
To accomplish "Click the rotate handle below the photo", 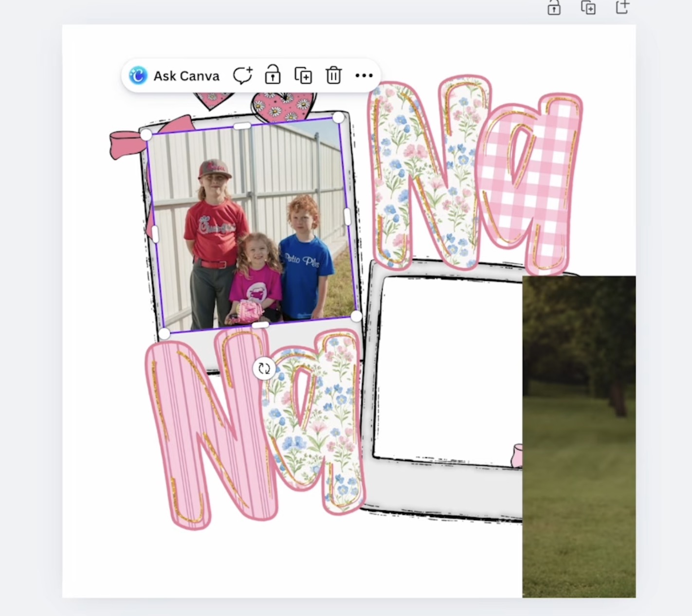I will [x=264, y=368].
